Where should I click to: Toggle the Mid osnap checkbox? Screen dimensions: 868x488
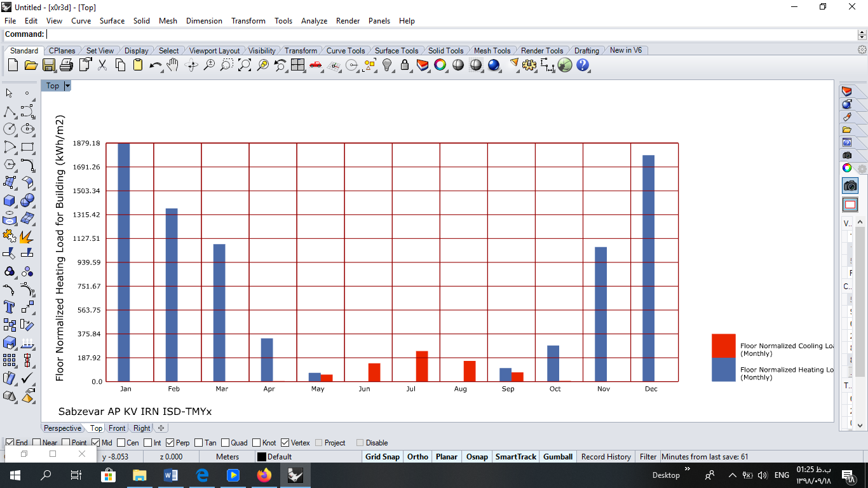95,443
